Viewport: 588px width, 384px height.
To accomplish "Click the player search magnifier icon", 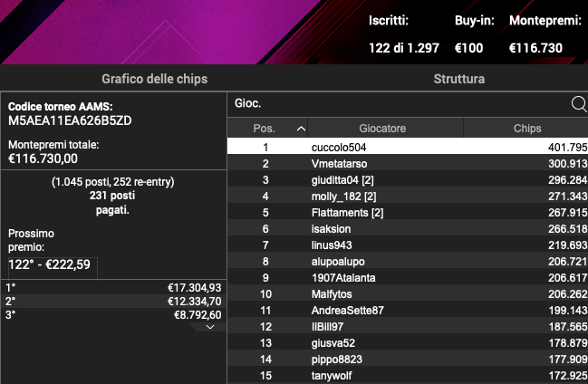I will tap(579, 104).
